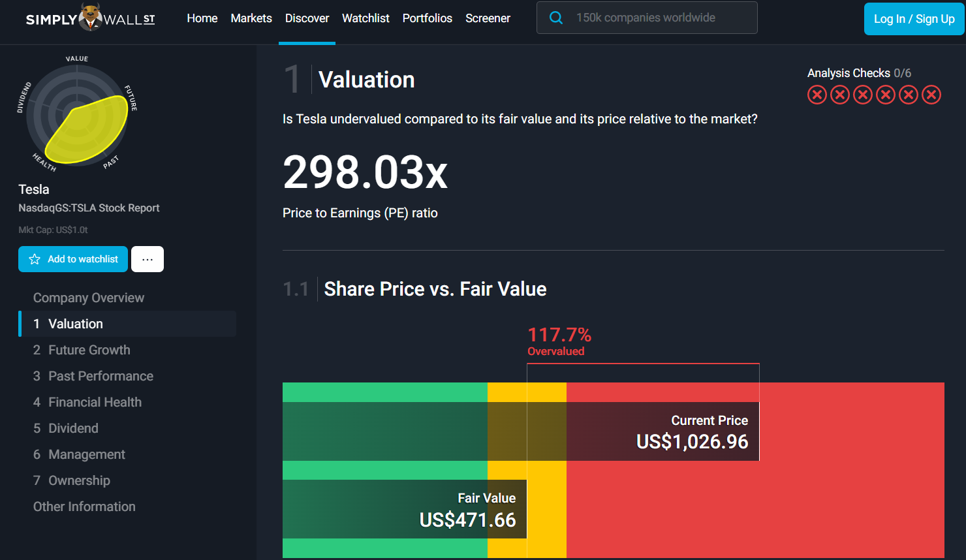The width and height of the screenshot is (966, 560).
Task: Click the Share Price vs. Fair Value heading
Action: point(435,288)
